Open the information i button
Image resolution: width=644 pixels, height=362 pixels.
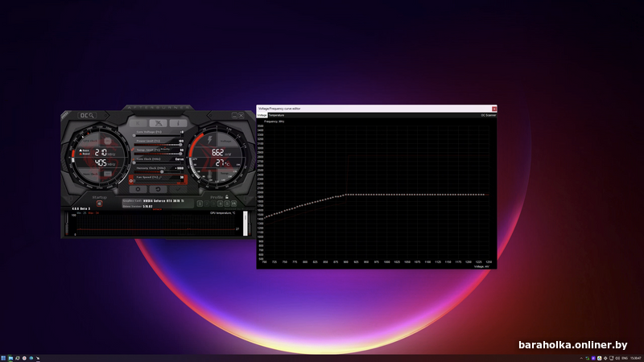(x=178, y=123)
